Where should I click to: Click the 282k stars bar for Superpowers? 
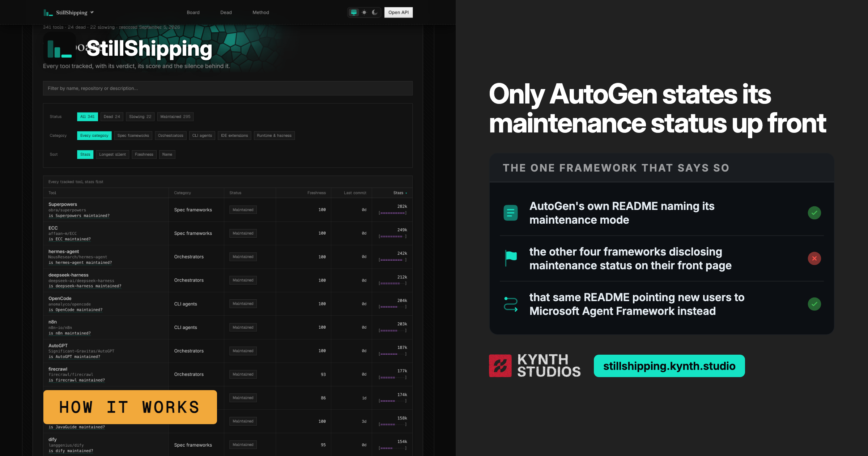click(392, 213)
